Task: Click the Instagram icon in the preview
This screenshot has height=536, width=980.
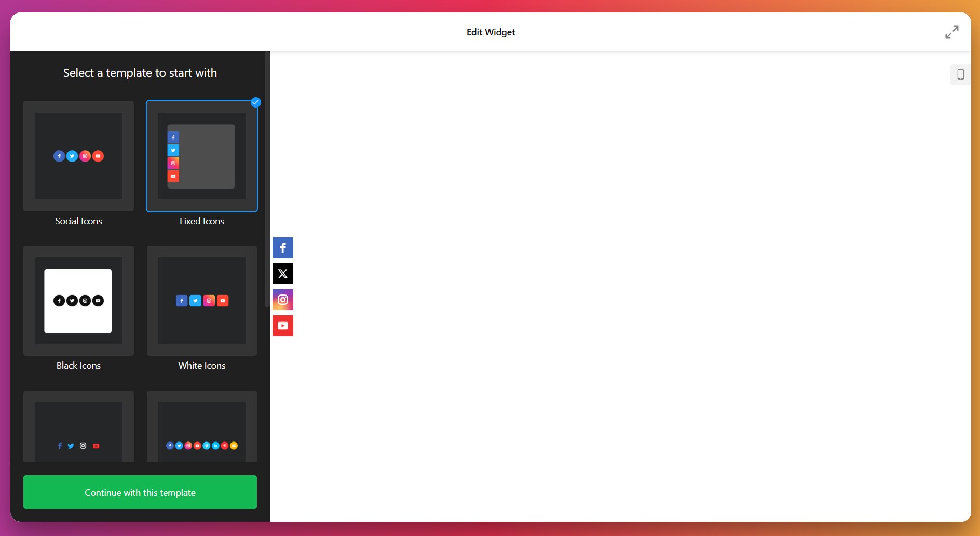Action: tap(283, 300)
